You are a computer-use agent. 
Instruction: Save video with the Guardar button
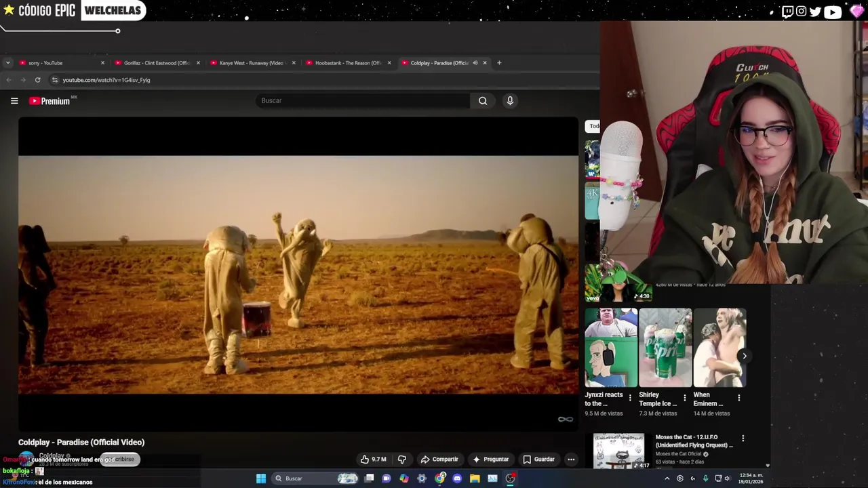coord(539,460)
